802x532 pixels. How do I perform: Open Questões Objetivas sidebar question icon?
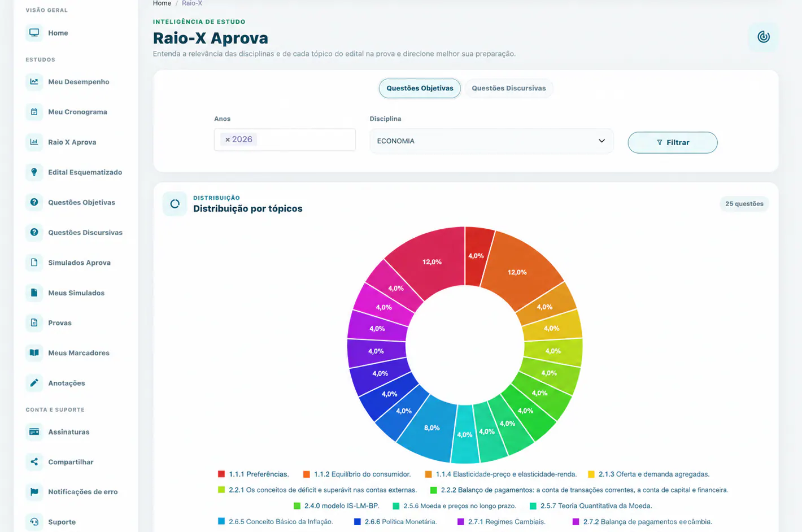[34, 202]
